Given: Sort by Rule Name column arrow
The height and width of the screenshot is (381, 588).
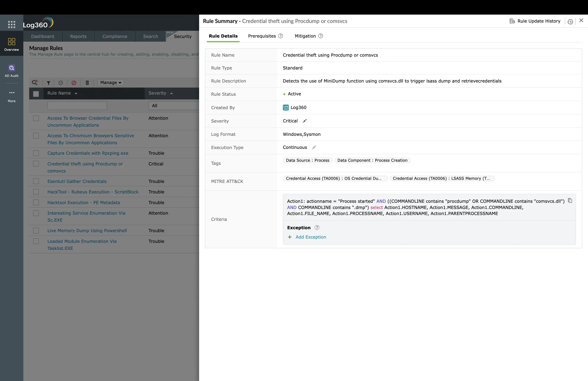Looking at the screenshot, I should pos(76,93).
